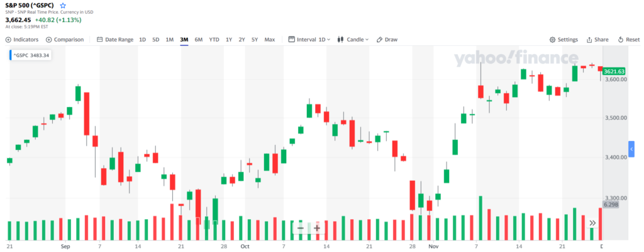The image size is (644, 252).
Task: Jump to latest data double-arrow button
Action: (x=592, y=223)
